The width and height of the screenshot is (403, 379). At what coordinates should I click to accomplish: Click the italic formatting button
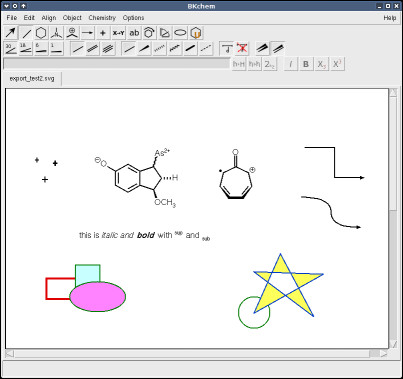coord(290,64)
